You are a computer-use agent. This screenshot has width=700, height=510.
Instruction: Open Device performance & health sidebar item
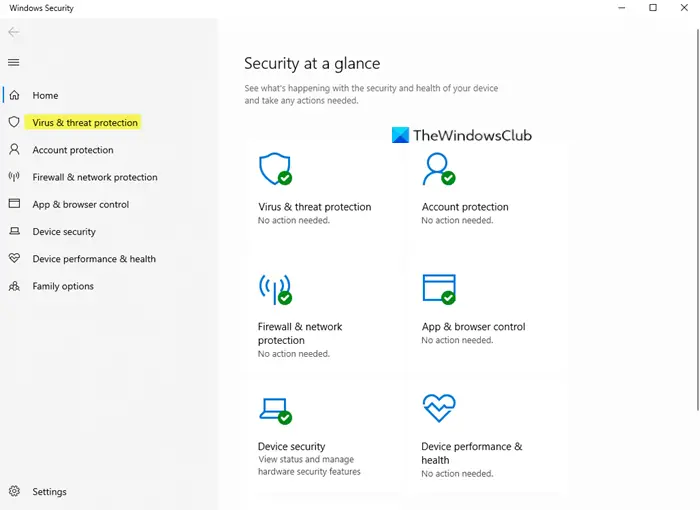coord(94,259)
